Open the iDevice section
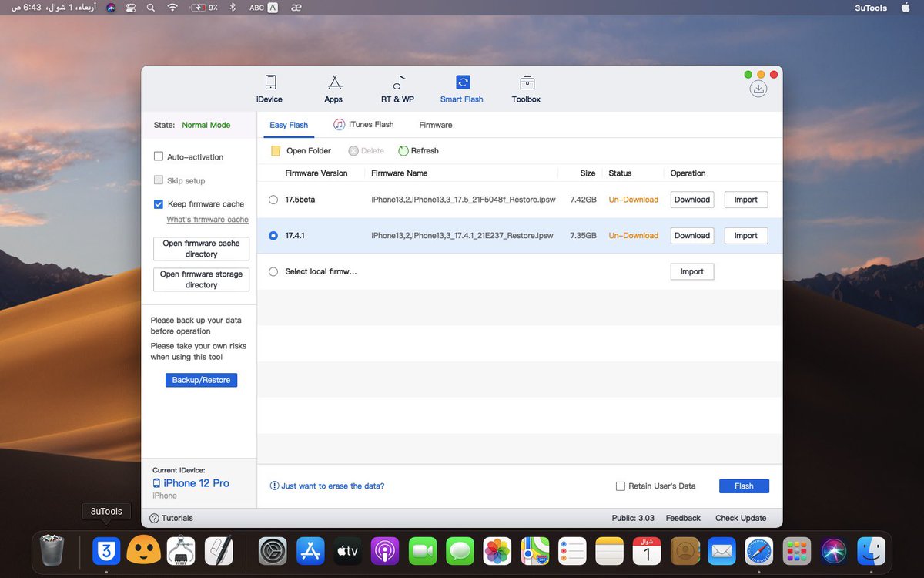 269,89
